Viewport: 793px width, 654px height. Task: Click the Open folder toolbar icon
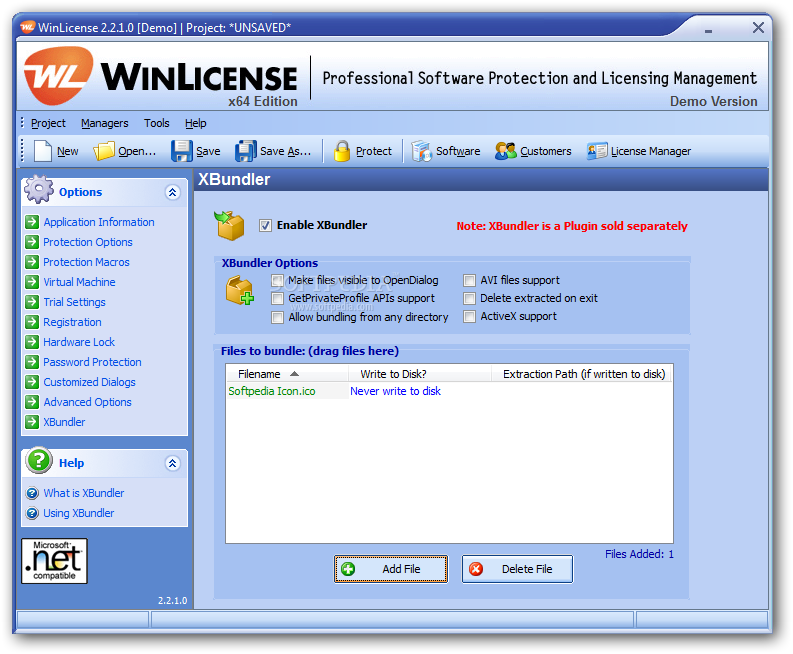click(x=104, y=151)
